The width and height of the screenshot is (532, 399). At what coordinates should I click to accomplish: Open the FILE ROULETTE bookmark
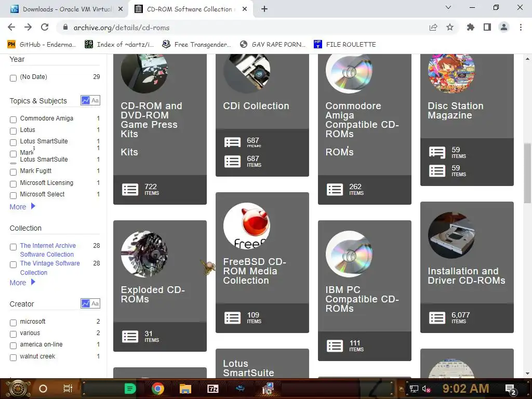pyautogui.click(x=345, y=45)
